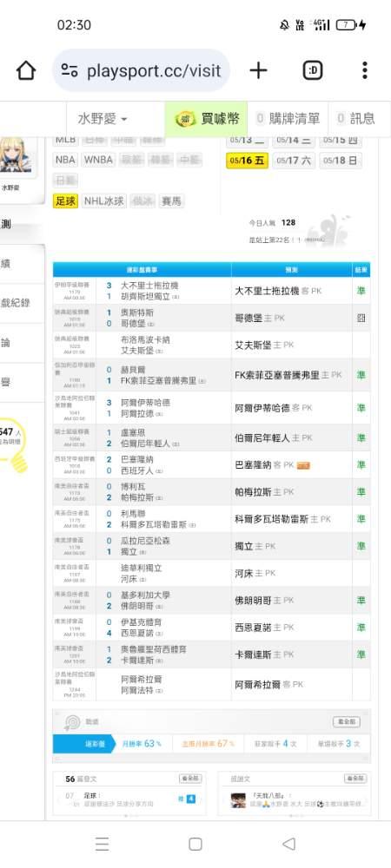Image resolution: width=391 pixels, height=868 pixels.
Task: Click prediction 卡爾達斯 主 PK
Action: pyautogui.click(x=265, y=654)
